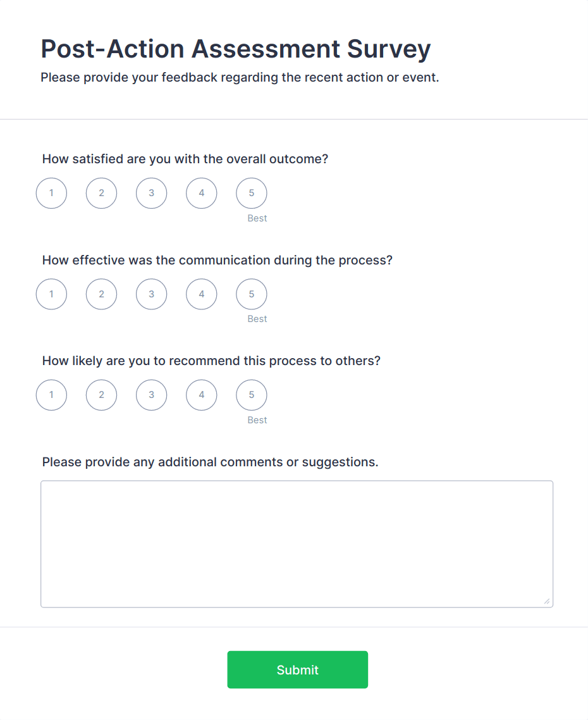Rate overall outcome satisfaction as 1

point(51,193)
